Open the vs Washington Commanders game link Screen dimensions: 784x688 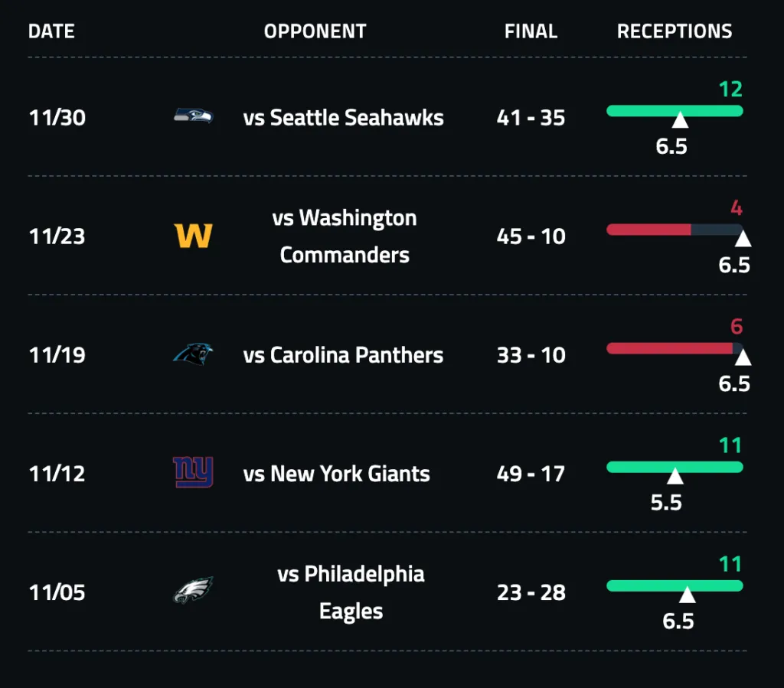pos(345,236)
